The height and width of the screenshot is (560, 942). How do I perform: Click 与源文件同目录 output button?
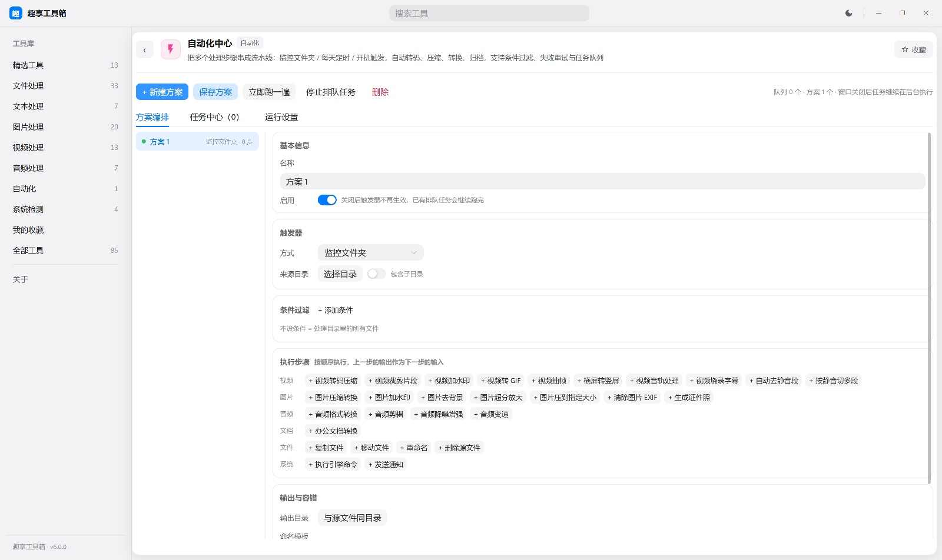point(352,518)
